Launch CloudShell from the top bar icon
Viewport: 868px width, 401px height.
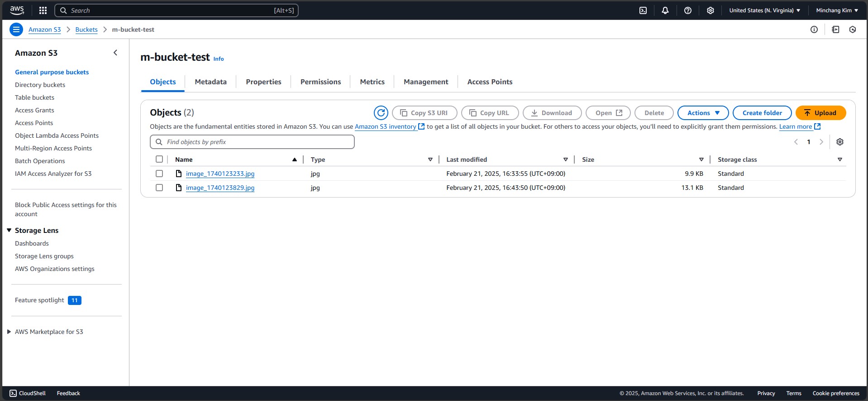coord(643,10)
